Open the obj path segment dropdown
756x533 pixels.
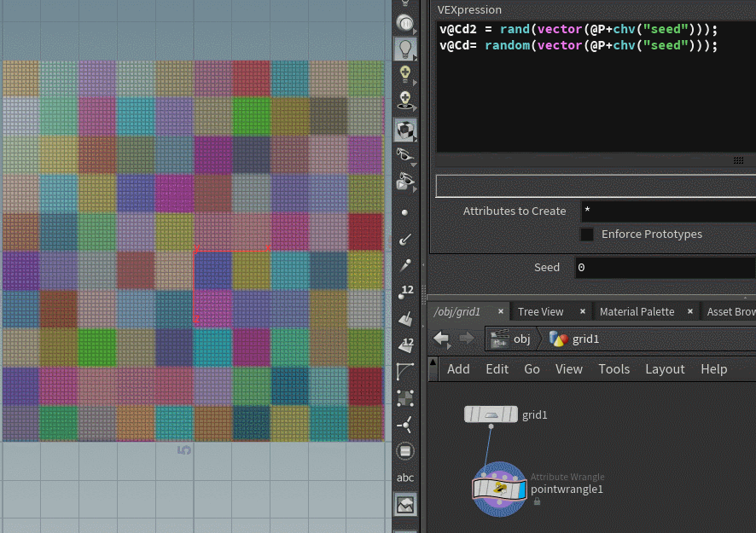click(x=520, y=339)
